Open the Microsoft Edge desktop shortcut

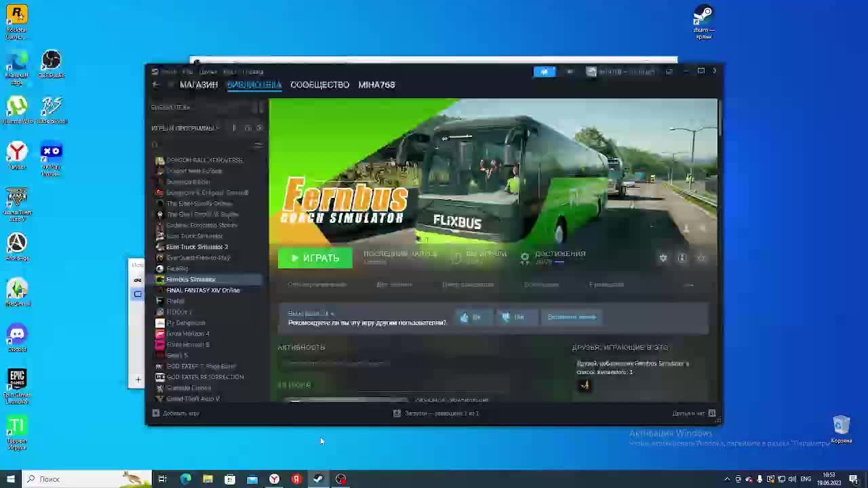(16, 68)
